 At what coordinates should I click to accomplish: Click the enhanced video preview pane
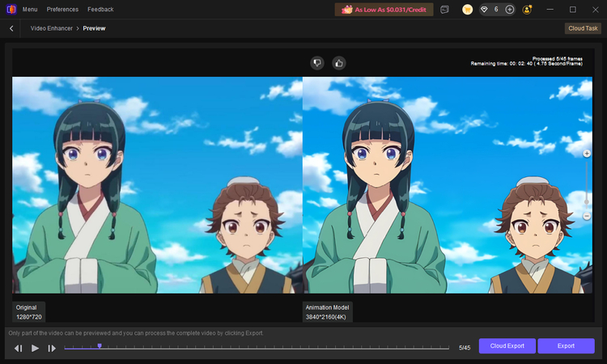point(448,185)
